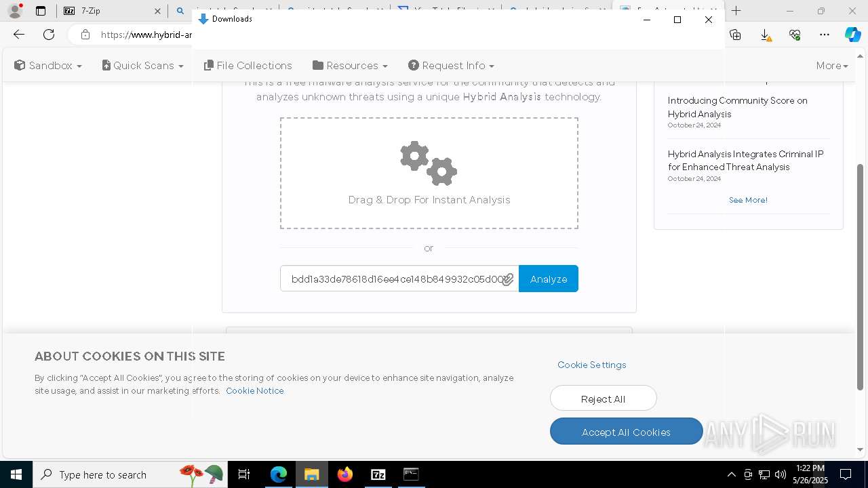Open the Windows Start menu
This screenshot has width=868, height=488.
16,474
